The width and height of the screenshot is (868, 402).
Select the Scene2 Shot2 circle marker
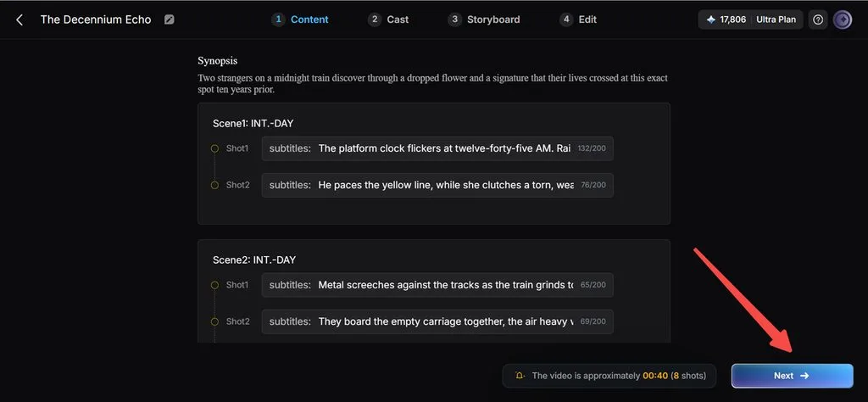[x=214, y=321]
